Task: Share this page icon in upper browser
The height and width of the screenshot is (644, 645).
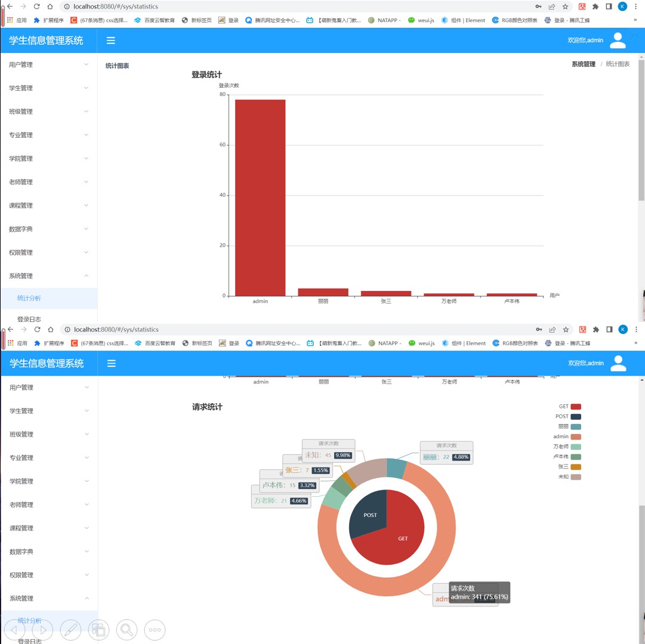Action: (552, 7)
